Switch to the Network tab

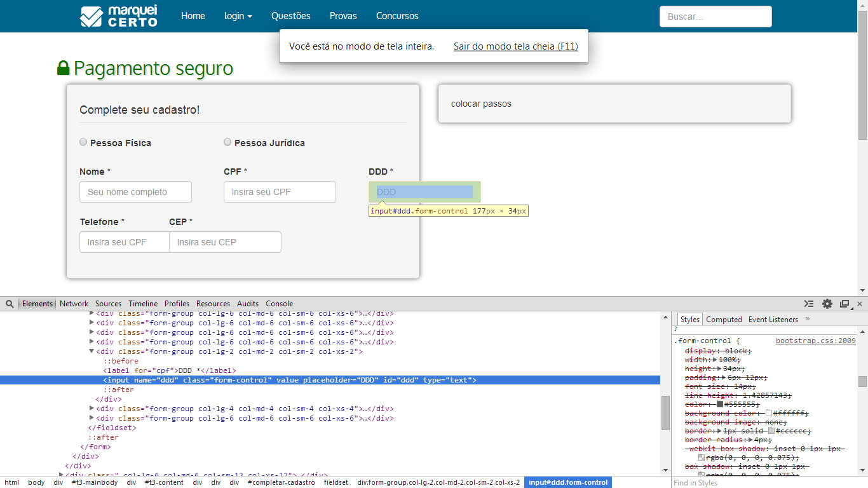(x=74, y=304)
